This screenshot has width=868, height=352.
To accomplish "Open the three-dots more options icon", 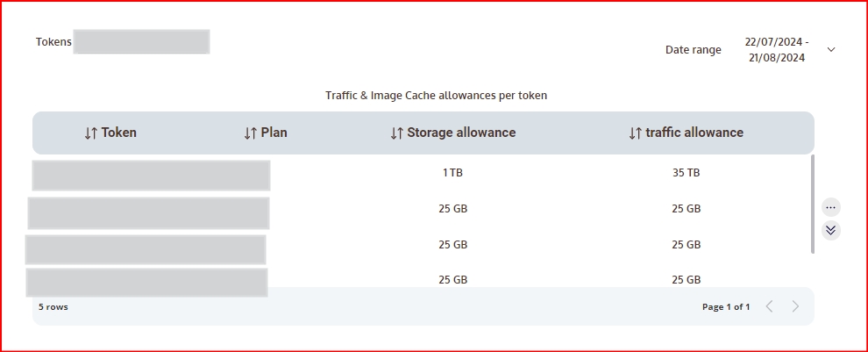I will click(x=831, y=207).
